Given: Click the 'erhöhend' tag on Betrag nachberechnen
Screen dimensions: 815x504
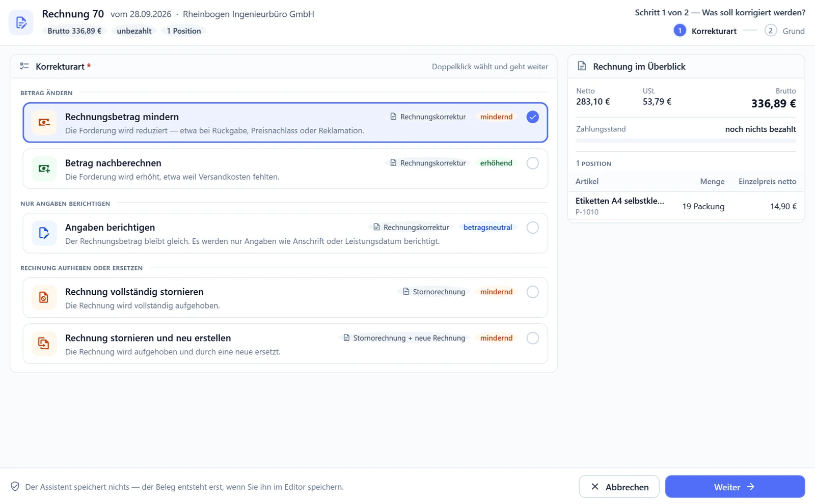Looking at the screenshot, I should point(496,163).
